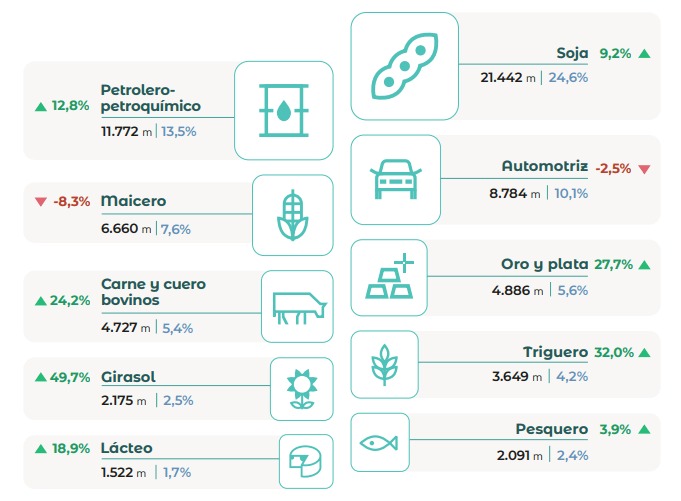Click the red down arrow beside Automotriz
This screenshot has width=681, height=501.
643,169
